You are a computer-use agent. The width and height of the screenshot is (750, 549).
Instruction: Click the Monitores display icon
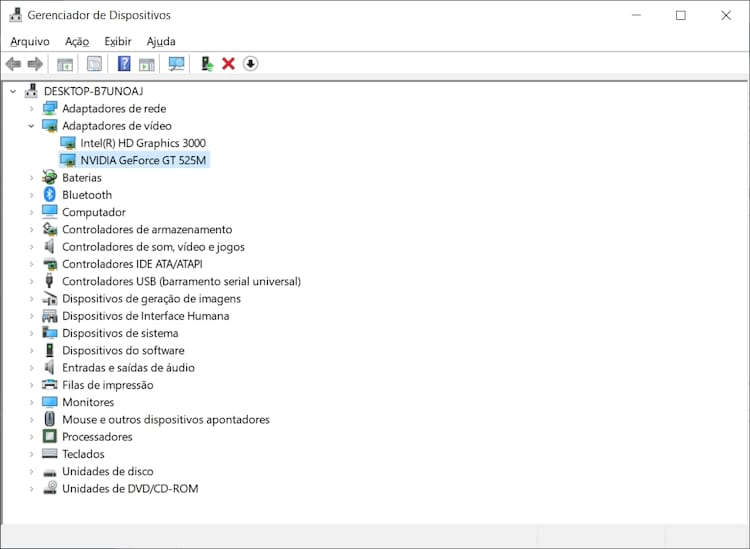click(49, 402)
